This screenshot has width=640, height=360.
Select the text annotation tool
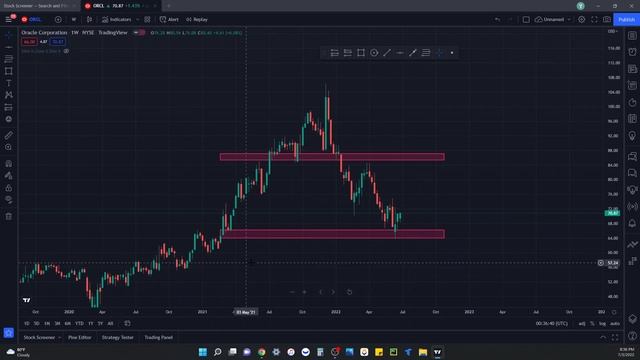tap(9, 83)
